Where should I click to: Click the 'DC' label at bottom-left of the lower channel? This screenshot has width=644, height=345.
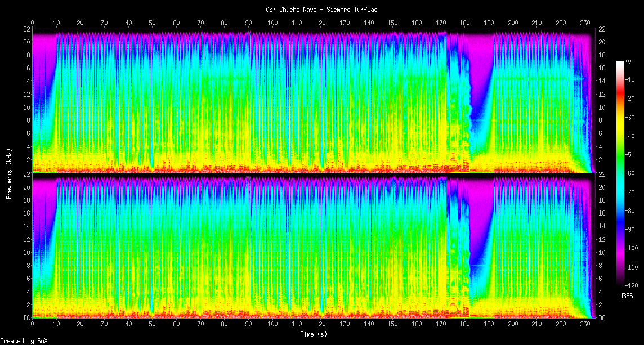click(x=26, y=317)
